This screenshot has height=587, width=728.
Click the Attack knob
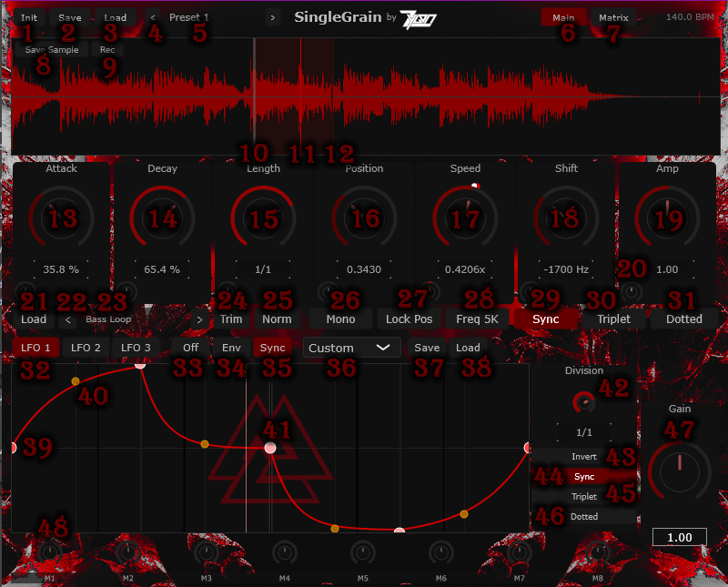pos(61,217)
